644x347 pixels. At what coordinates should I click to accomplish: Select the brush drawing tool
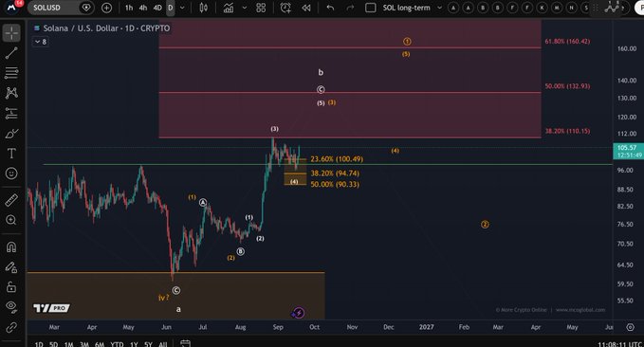click(11, 134)
